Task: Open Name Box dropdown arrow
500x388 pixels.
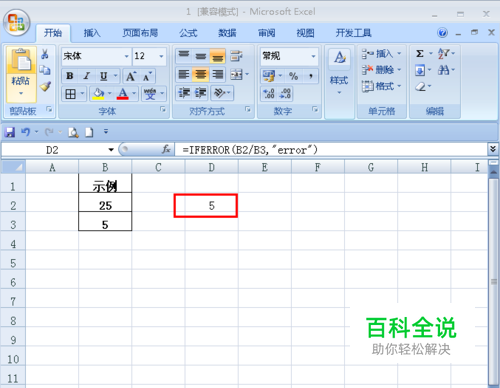Action: pyautogui.click(x=111, y=150)
